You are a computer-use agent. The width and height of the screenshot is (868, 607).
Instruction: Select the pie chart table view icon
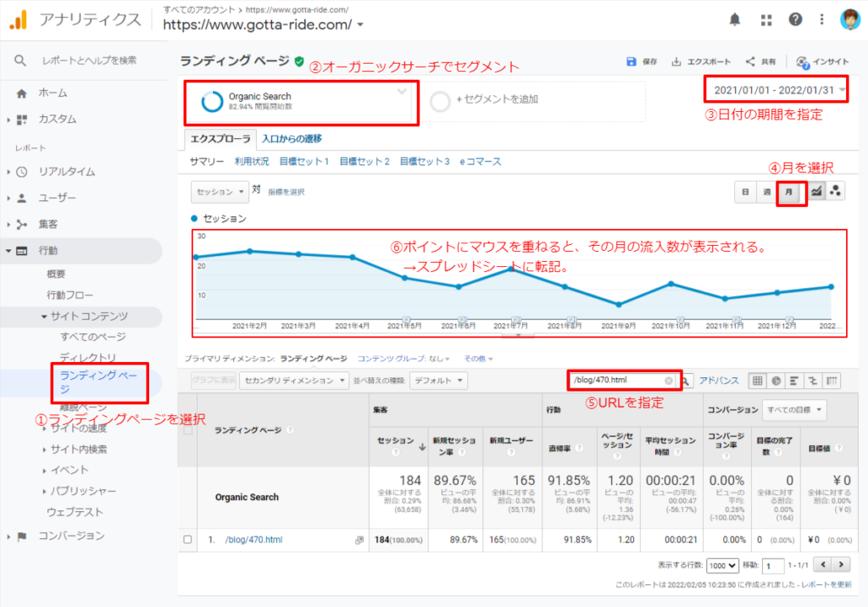click(776, 381)
